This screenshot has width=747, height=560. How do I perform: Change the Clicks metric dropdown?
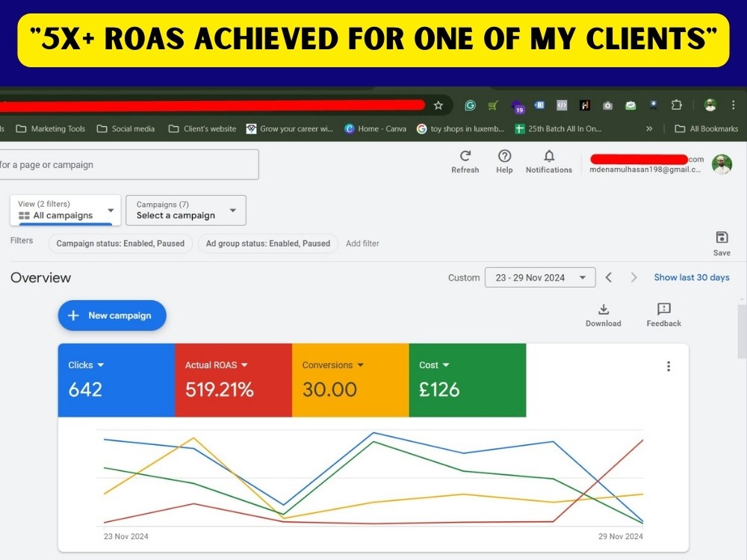pyautogui.click(x=86, y=365)
